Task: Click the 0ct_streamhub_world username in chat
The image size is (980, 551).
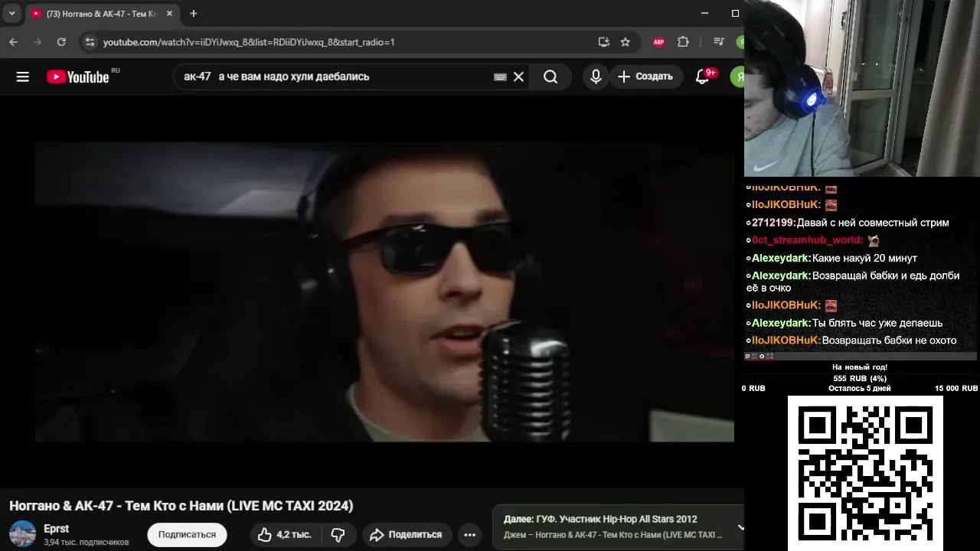Action: point(808,240)
